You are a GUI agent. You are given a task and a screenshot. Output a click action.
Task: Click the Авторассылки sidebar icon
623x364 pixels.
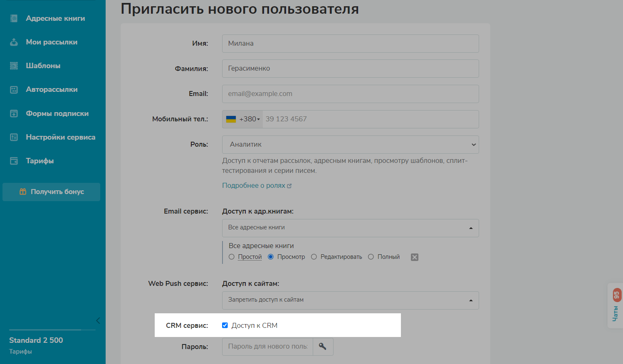point(14,90)
